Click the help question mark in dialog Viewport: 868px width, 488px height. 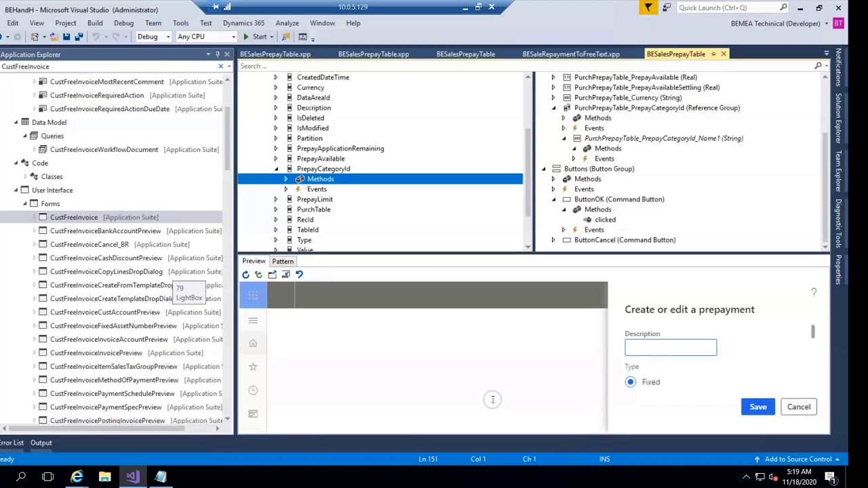click(814, 292)
